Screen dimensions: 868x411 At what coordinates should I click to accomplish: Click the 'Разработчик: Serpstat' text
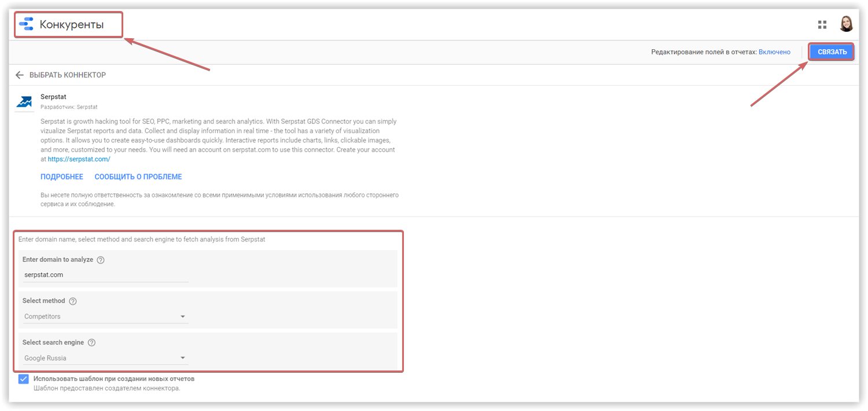click(69, 107)
